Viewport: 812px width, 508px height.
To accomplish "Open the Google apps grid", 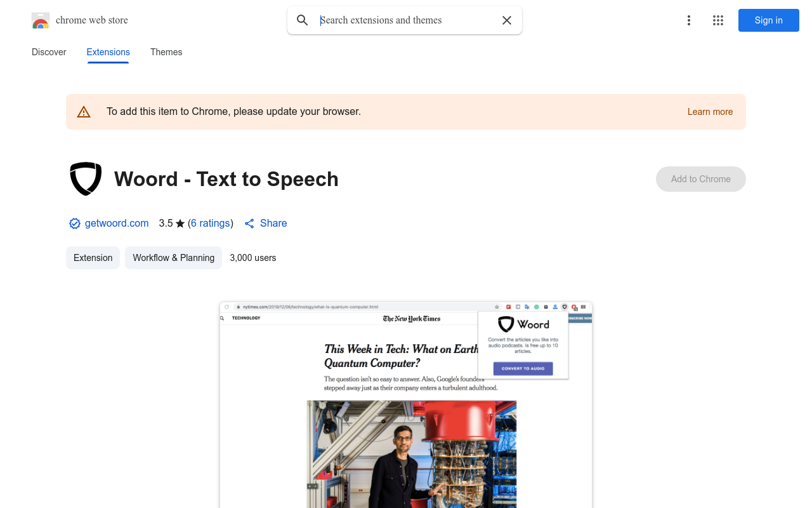I will tap(718, 20).
